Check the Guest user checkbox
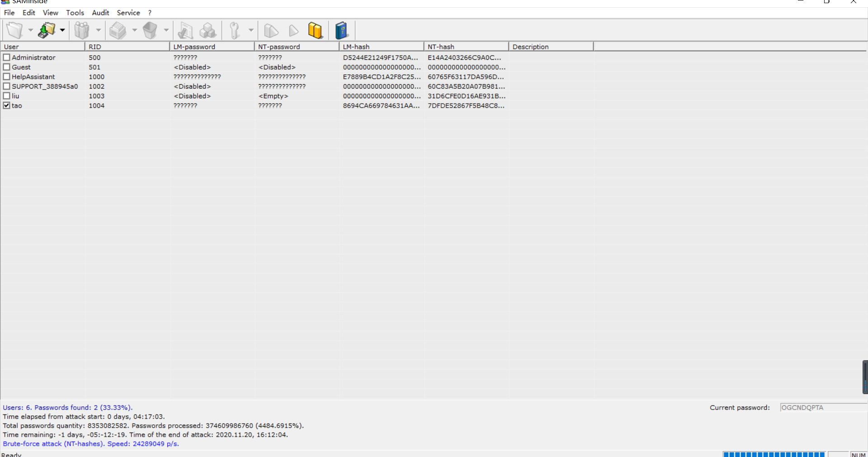The width and height of the screenshot is (868, 457). pyautogui.click(x=7, y=67)
